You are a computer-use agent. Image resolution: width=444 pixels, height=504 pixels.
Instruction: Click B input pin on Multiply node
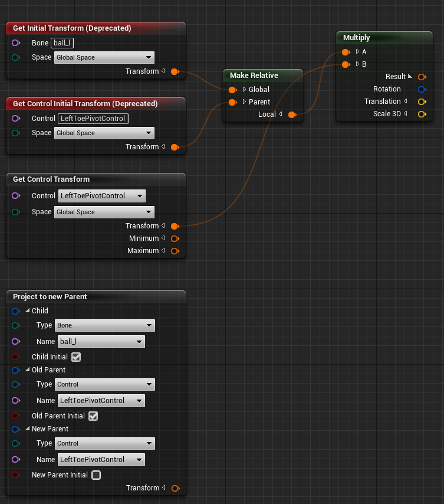coord(346,64)
